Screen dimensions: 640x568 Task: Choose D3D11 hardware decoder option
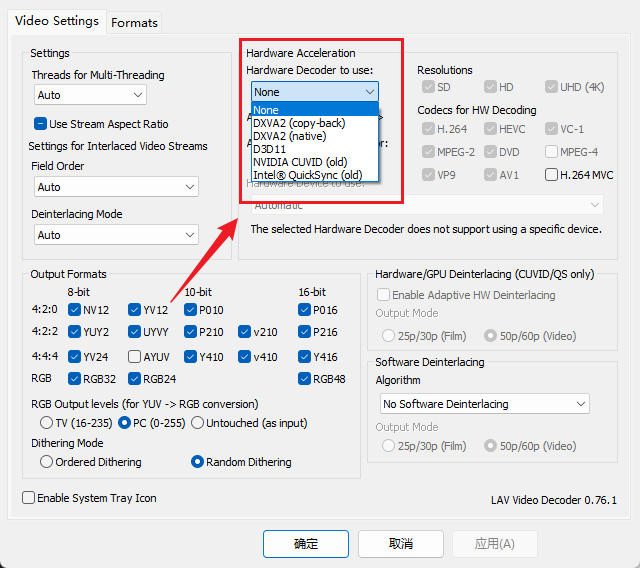[270, 149]
